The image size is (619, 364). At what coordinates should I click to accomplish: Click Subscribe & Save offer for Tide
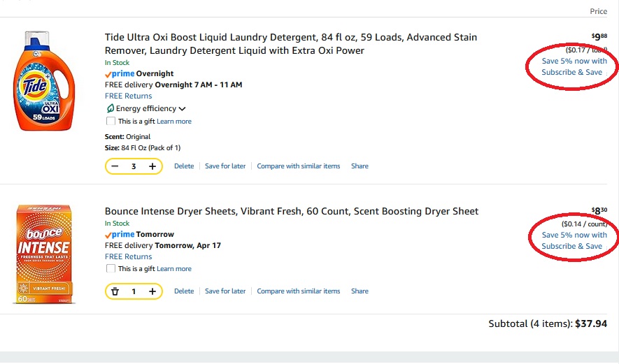pos(574,66)
